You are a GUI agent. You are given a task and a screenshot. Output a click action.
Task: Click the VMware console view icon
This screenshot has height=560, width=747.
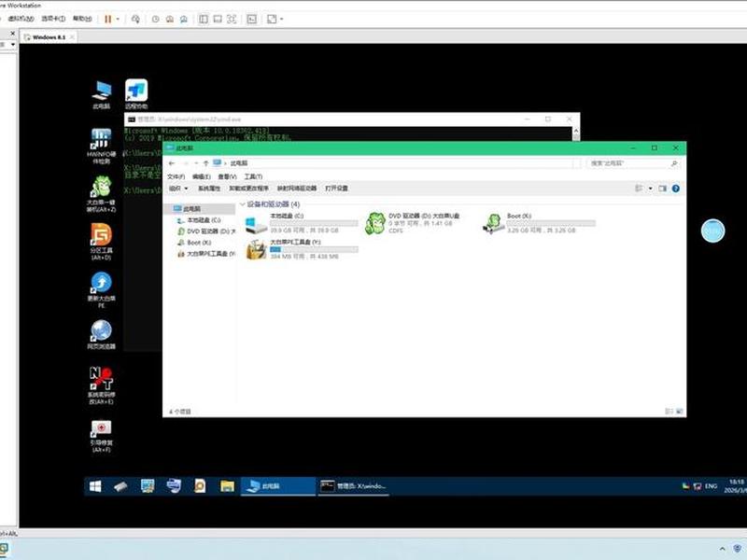coord(251,19)
